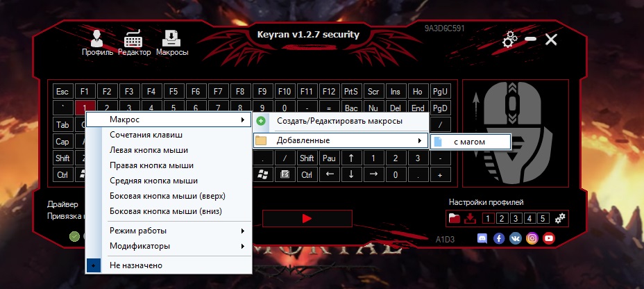
Task: Select the F5 key
Action: (x=173, y=91)
